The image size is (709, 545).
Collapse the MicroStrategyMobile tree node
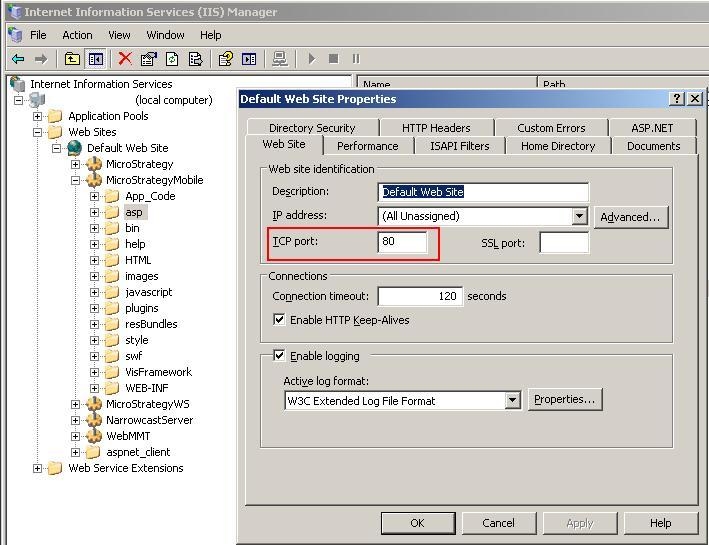[76, 180]
